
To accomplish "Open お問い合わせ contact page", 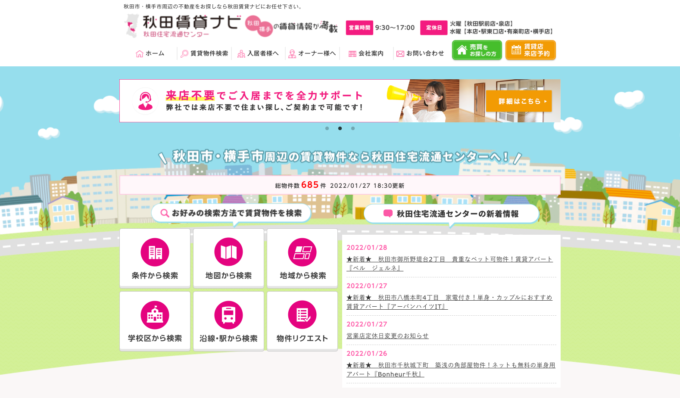I will (420, 53).
